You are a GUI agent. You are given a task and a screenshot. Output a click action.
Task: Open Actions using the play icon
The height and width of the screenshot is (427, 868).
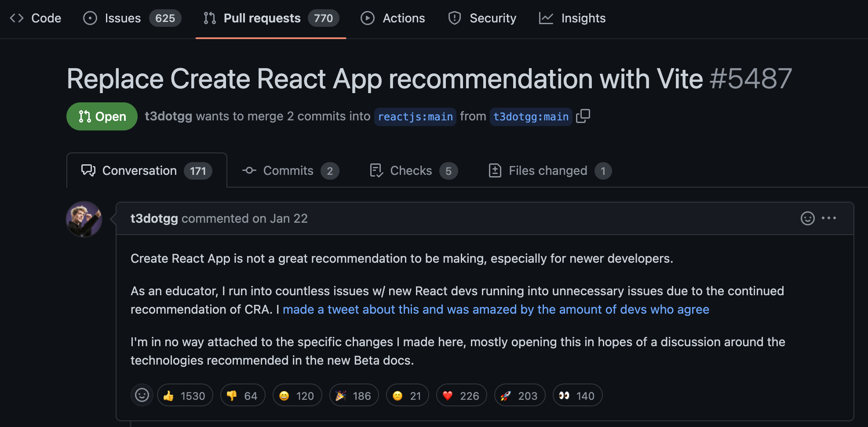point(367,18)
